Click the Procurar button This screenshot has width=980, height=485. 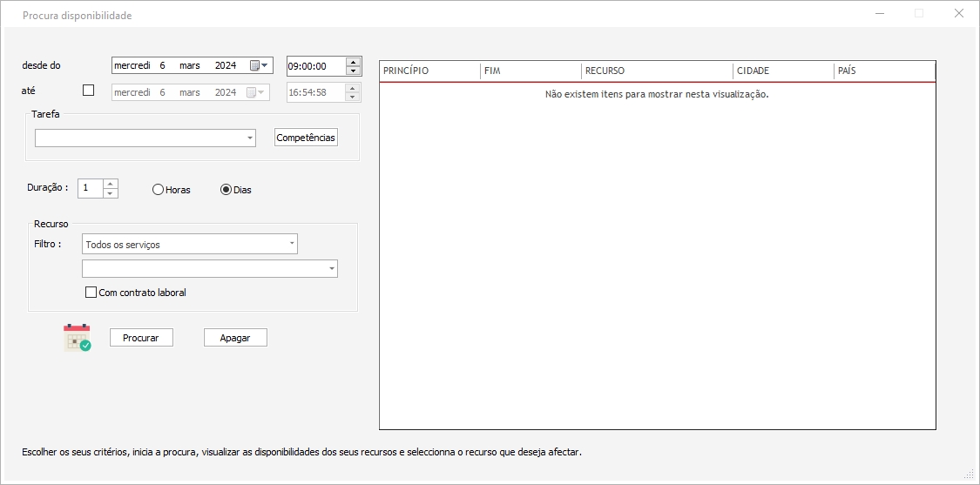coord(141,338)
